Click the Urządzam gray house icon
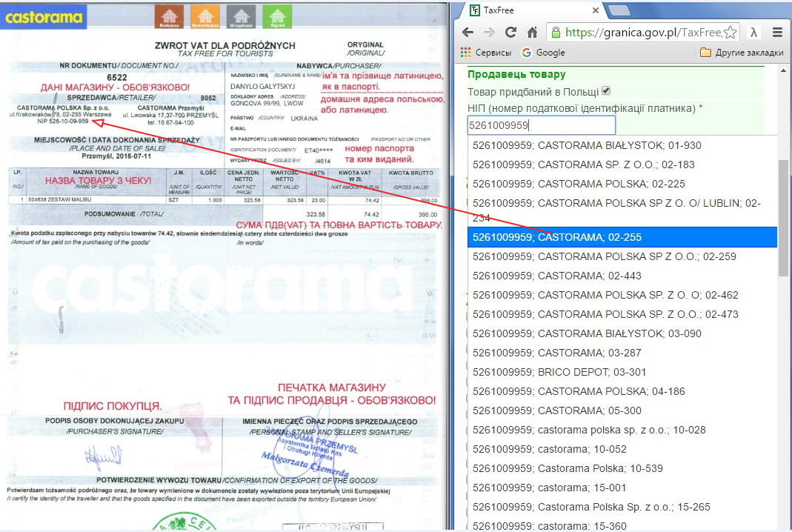The width and height of the screenshot is (792, 532). click(x=241, y=16)
